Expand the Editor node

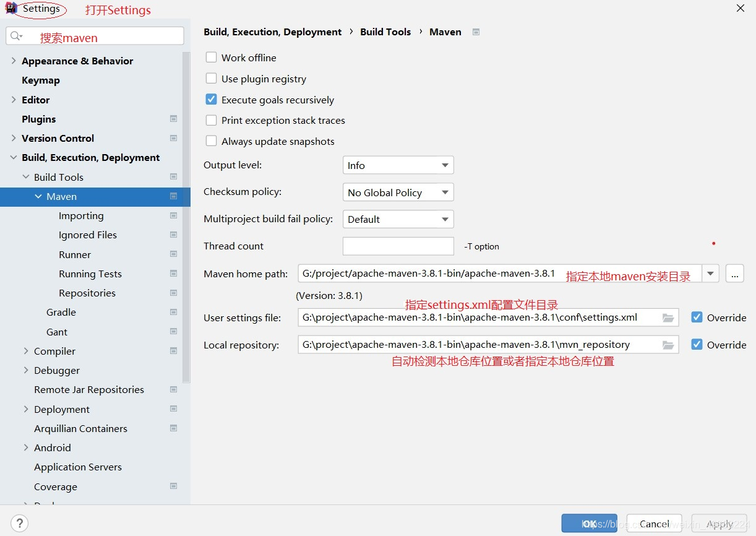[x=14, y=100]
